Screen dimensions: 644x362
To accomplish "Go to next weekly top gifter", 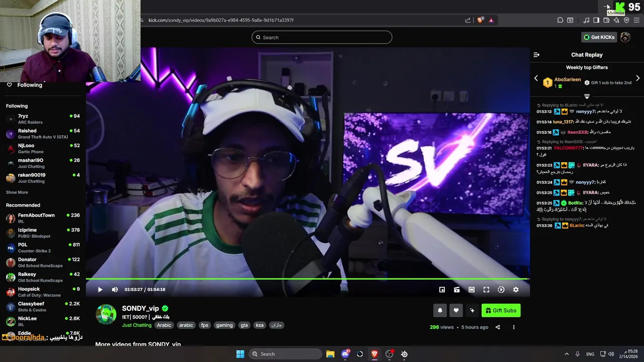I will (637, 78).
